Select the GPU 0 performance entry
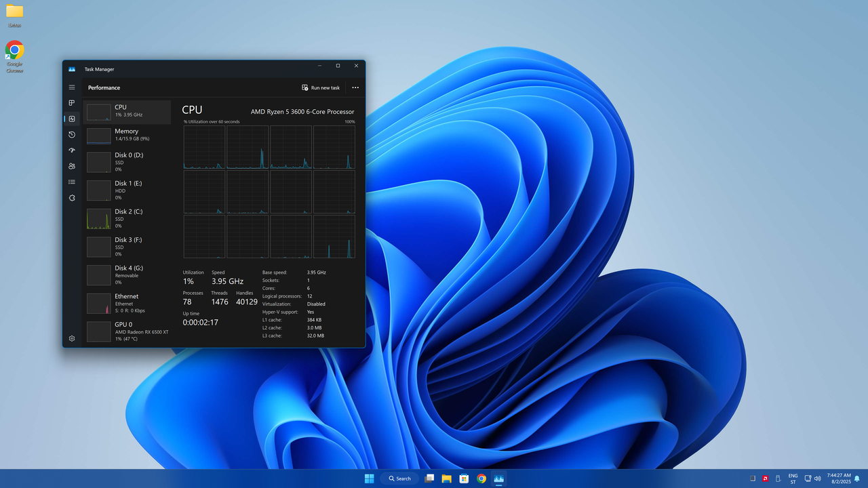 pyautogui.click(x=127, y=331)
